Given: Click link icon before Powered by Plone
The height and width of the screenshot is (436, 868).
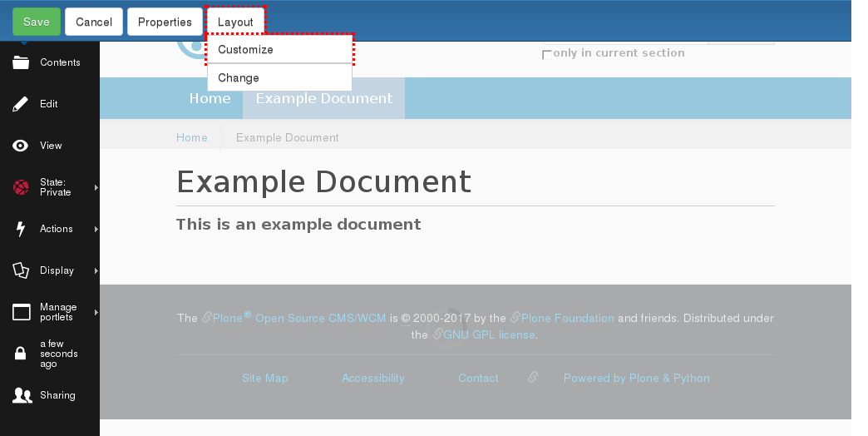Looking at the screenshot, I should (x=533, y=377).
